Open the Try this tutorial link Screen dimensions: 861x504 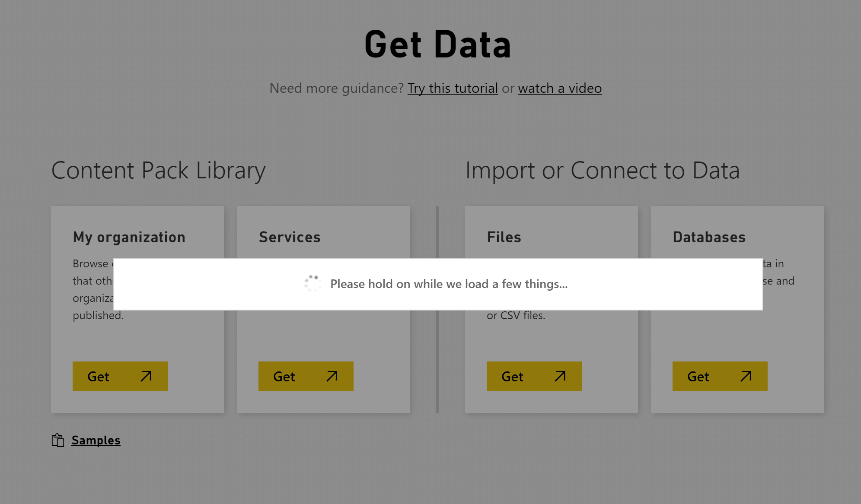click(453, 88)
